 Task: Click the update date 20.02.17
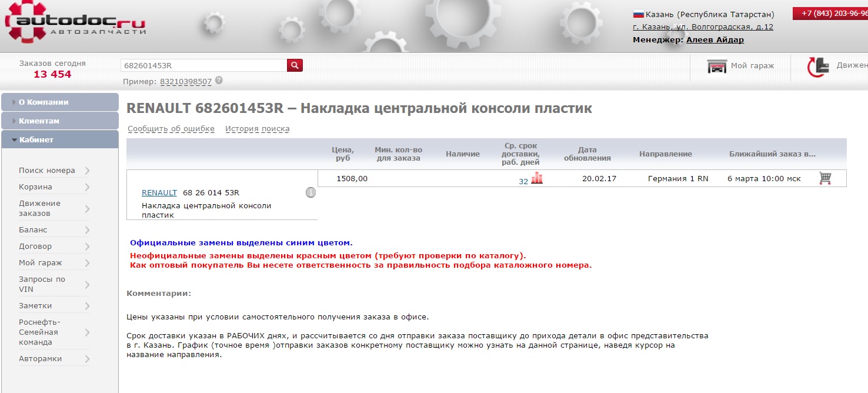(x=599, y=178)
